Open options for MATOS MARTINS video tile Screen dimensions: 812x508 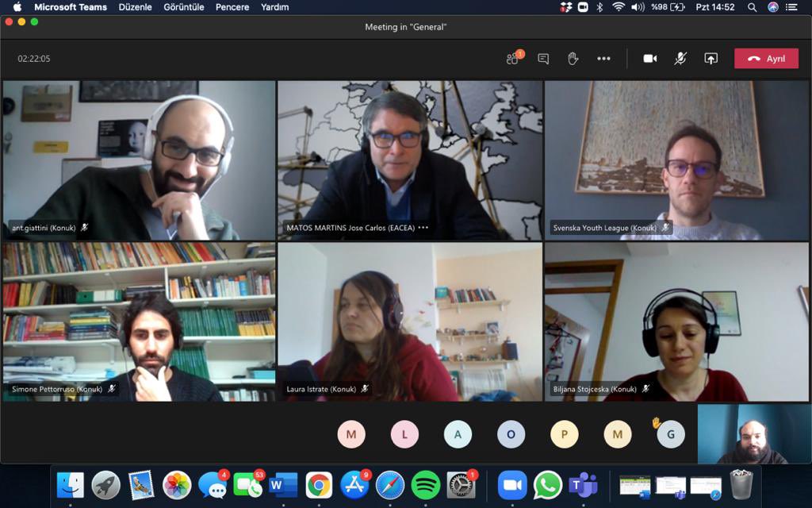coord(423,228)
